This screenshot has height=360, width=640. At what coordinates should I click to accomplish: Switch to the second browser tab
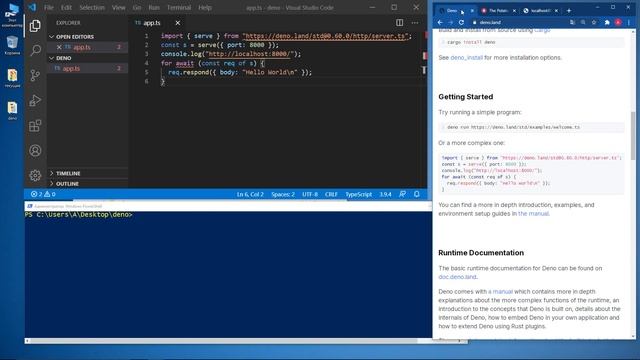[498, 11]
